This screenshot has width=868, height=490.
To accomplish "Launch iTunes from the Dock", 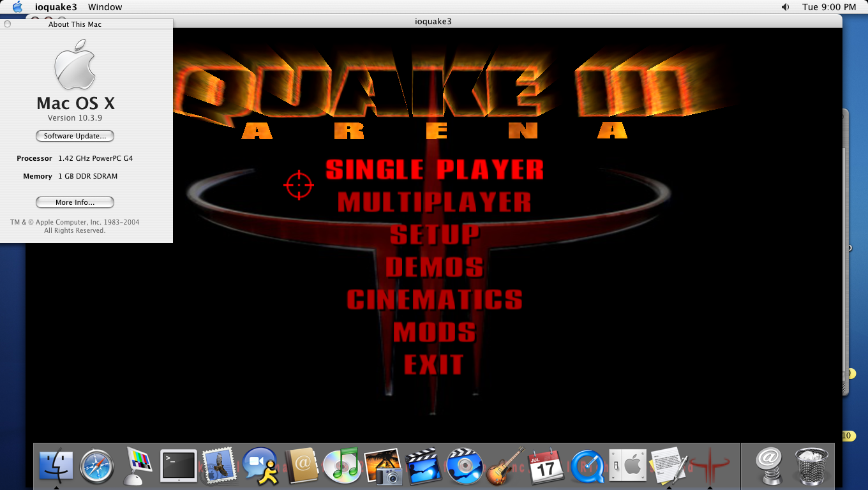I will [x=341, y=466].
